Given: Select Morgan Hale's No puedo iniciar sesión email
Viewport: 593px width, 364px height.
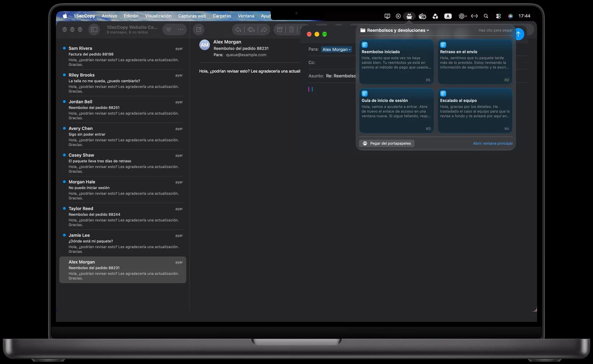Looking at the screenshot, I should coord(123,189).
